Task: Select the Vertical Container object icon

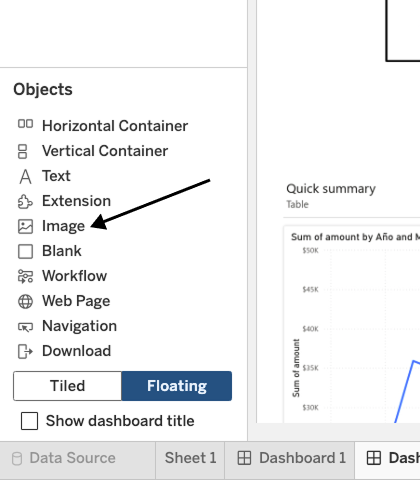Action: tap(22, 151)
